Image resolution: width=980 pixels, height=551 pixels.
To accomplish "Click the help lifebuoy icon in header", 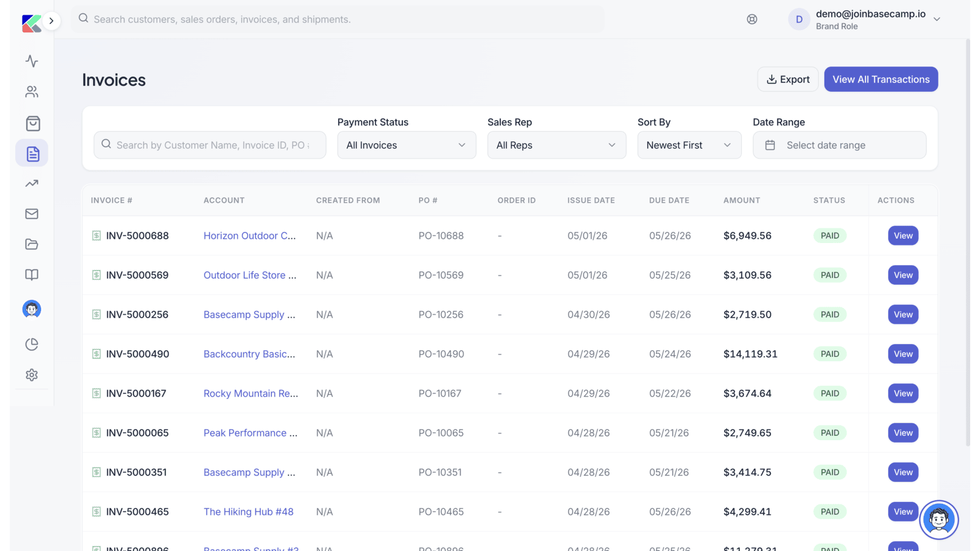I will click(x=752, y=20).
